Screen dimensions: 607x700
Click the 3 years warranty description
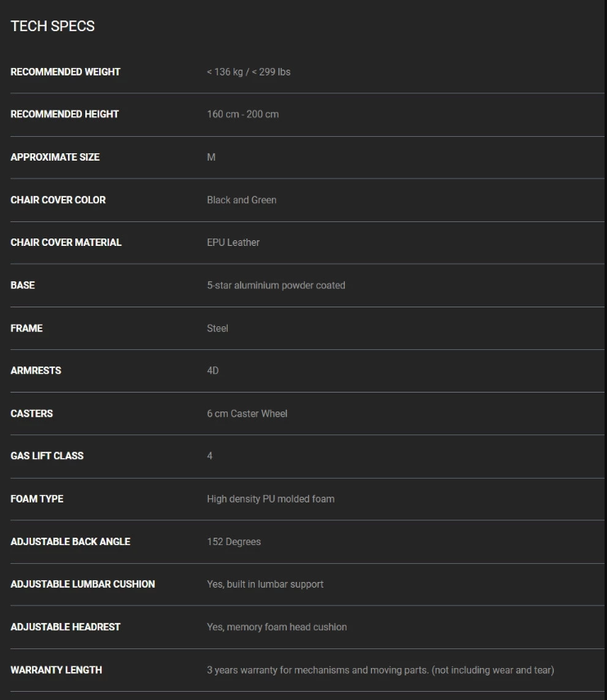pos(380,670)
